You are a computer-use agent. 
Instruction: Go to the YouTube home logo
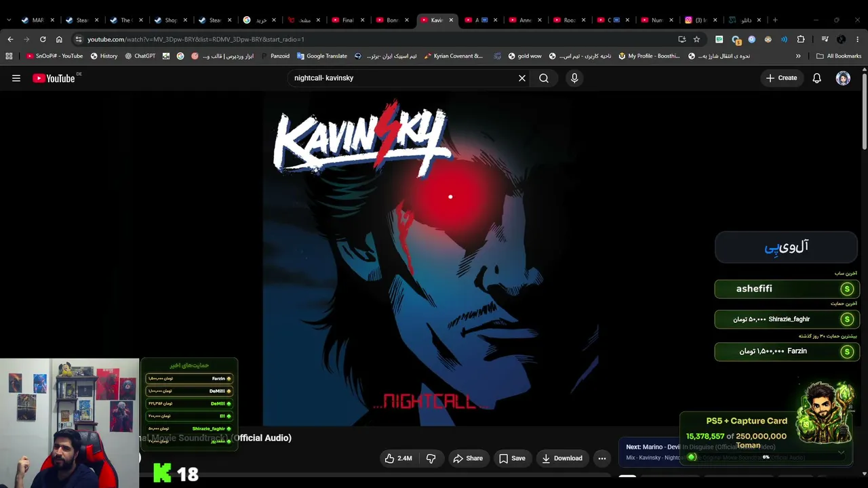(x=54, y=78)
